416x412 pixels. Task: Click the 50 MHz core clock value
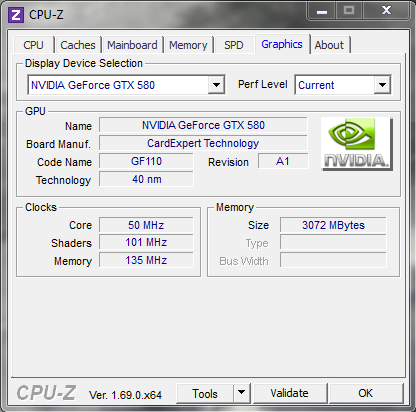tap(146, 225)
